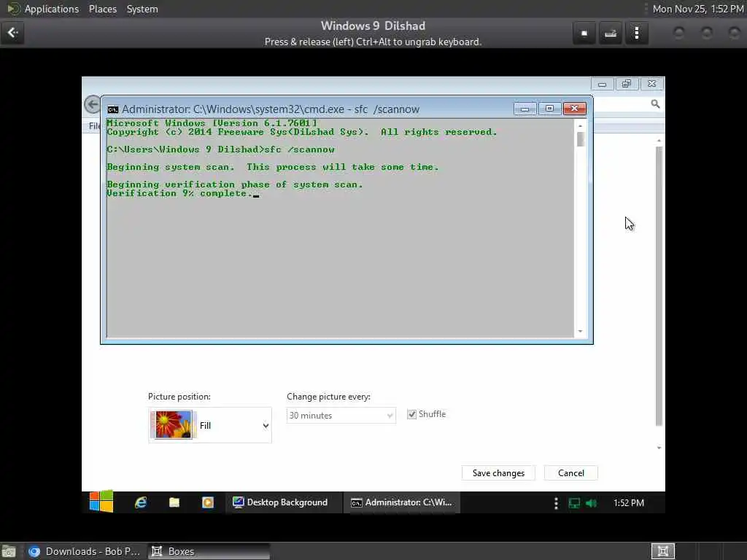Close the Desktop Background window
The image size is (747, 560).
point(651,84)
